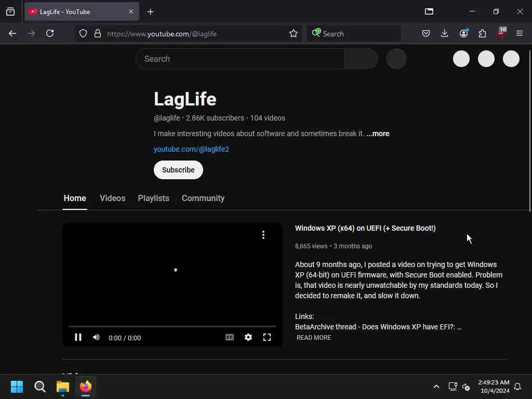Open the Firefox account icon
This screenshot has width=532, height=399.
[464, 33]
